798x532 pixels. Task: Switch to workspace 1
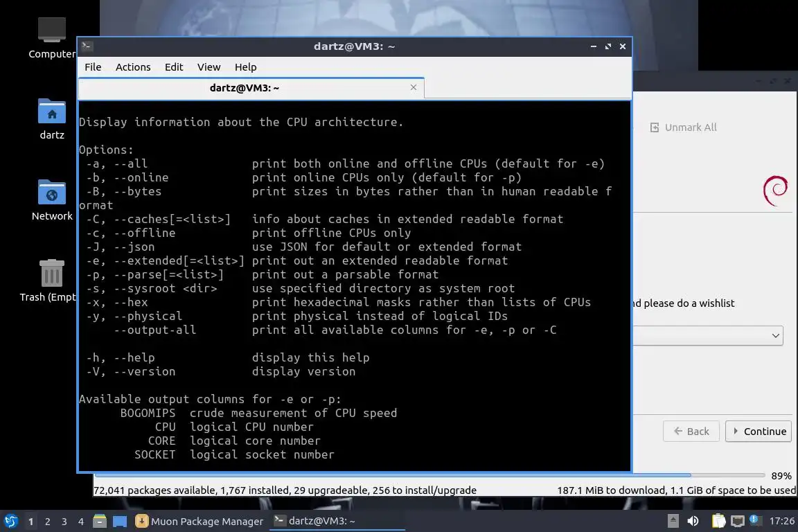tap(30, 522)
